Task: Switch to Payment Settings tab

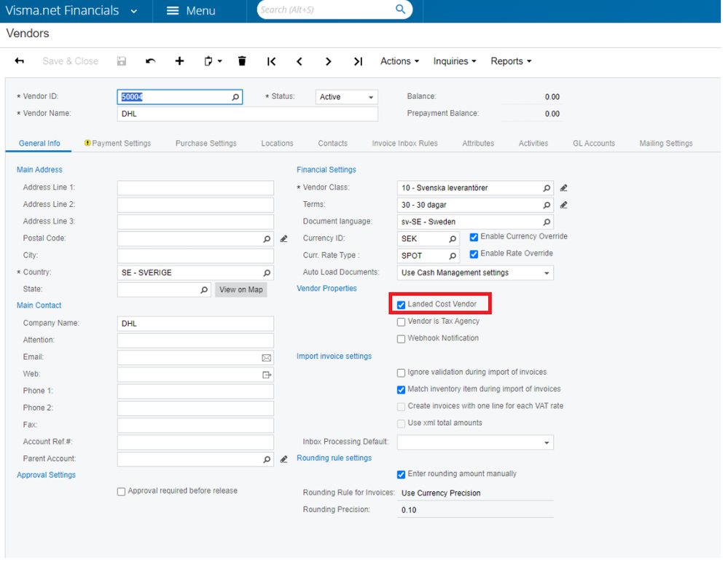Action: pos(117,143)
